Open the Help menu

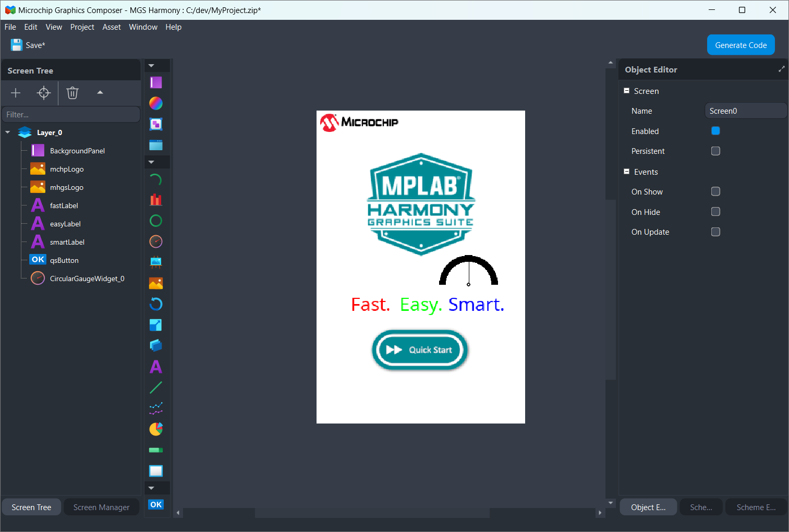[x=174, y=27]
